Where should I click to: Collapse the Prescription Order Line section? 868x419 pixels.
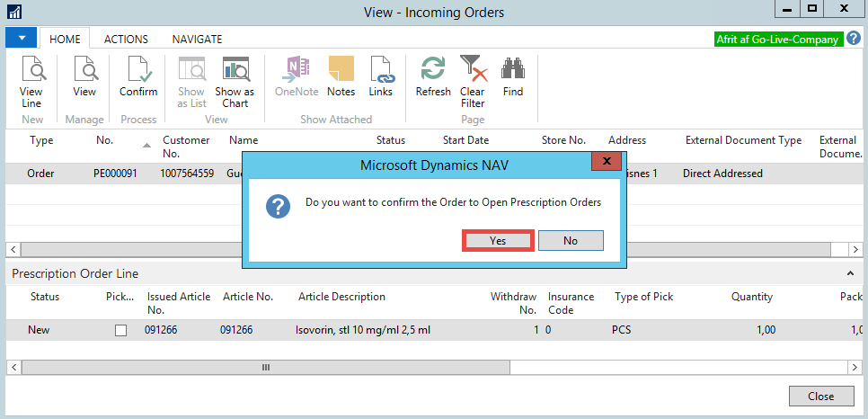tap(850, 273)
